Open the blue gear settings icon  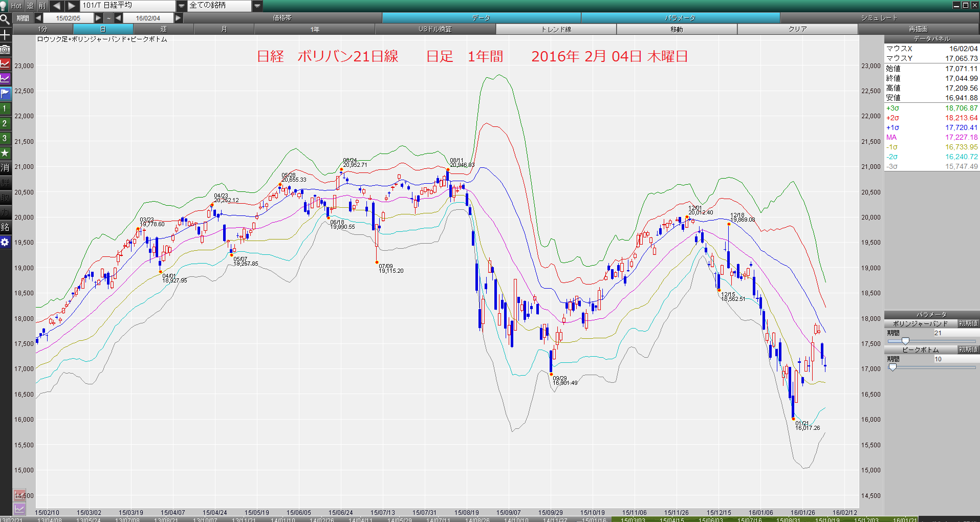[5, 242]
